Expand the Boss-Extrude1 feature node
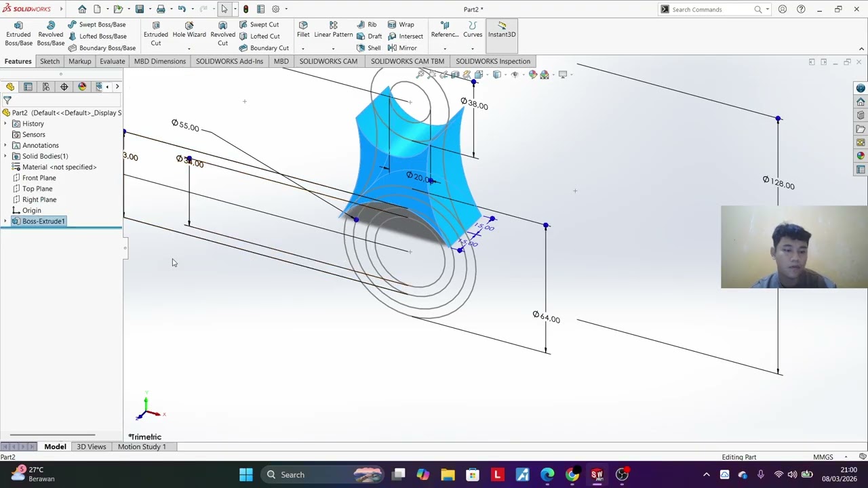Screen dimensions: 868x488 (6, 222)
